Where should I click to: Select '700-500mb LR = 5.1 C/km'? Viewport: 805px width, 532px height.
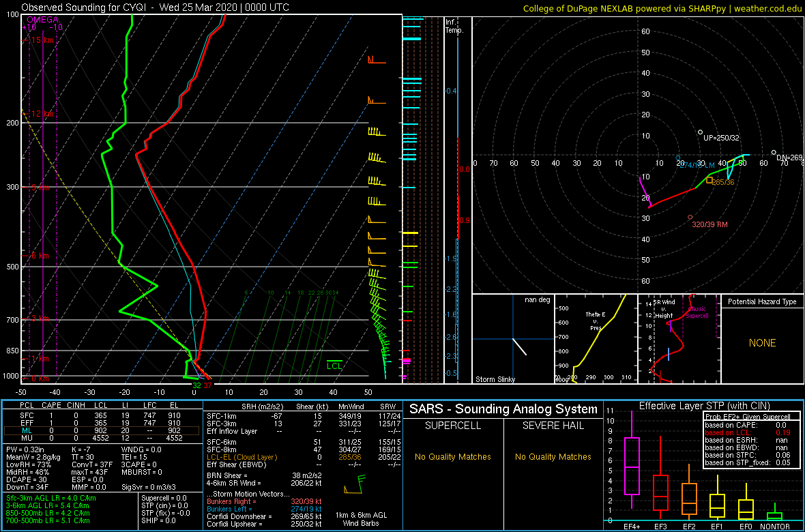click(48, 520)
